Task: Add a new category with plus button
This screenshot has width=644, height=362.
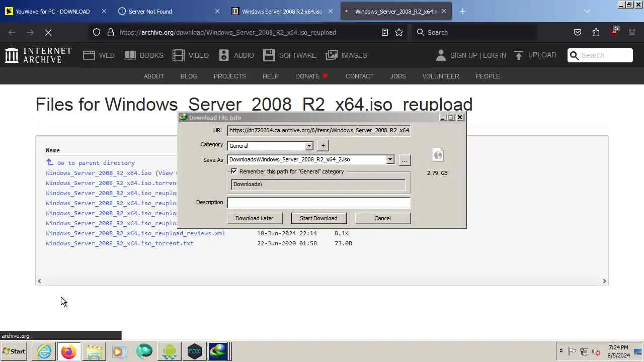Action: 323,146
